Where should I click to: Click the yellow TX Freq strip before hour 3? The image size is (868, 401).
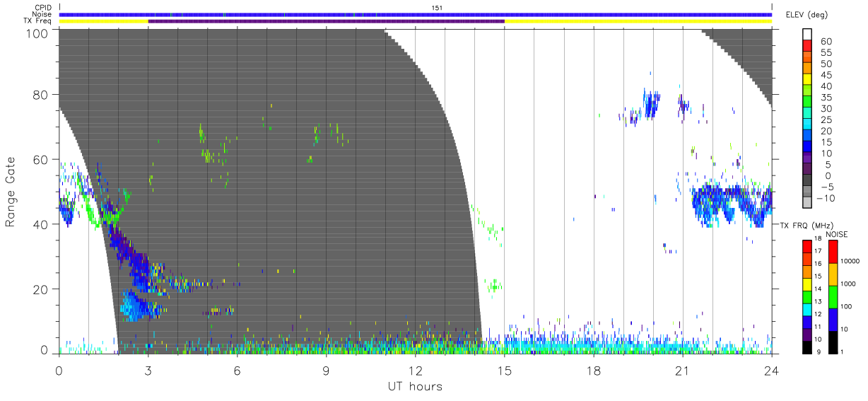point(103,21)
